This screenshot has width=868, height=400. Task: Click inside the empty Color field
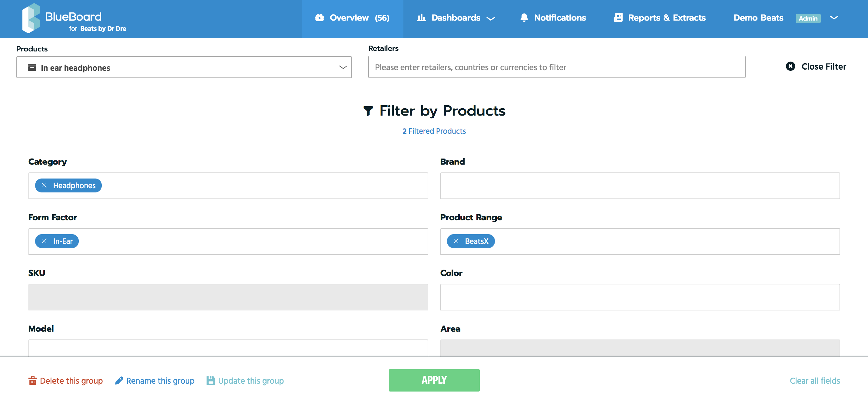click(x=640, y=297)
